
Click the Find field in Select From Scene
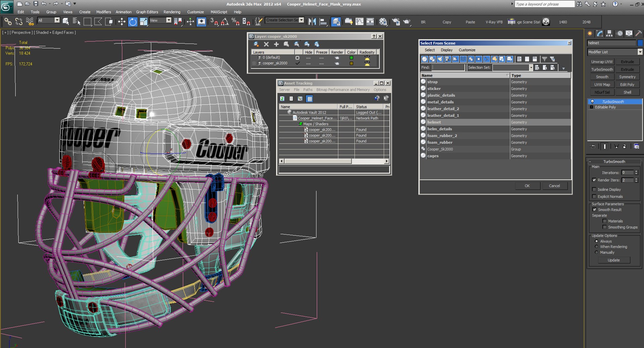click(448, 68)
